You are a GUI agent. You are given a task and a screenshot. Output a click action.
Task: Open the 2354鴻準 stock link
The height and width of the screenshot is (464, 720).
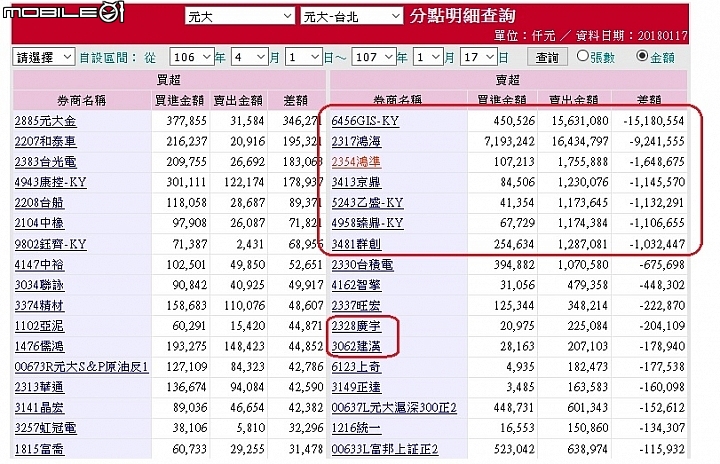(356, 162)
